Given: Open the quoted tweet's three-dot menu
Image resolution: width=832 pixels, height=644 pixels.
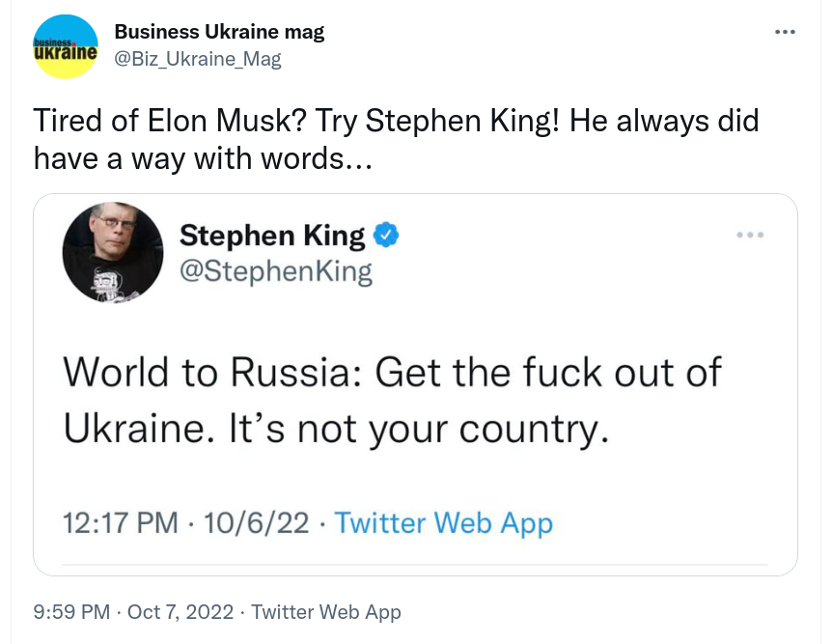Looking at the screenshot, I should click(x=750, y=235).
